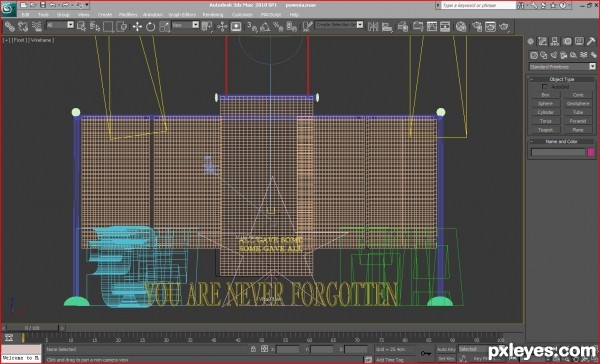Switch to the Modify command panel tab
This screenshot has height=364, width=600.
[543, 41]
